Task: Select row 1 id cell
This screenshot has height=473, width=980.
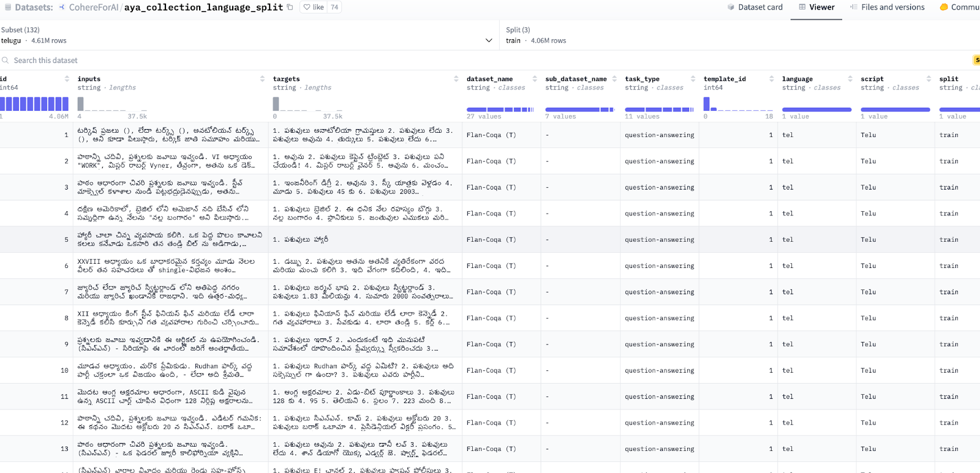Action: click(x=36, y=135)
